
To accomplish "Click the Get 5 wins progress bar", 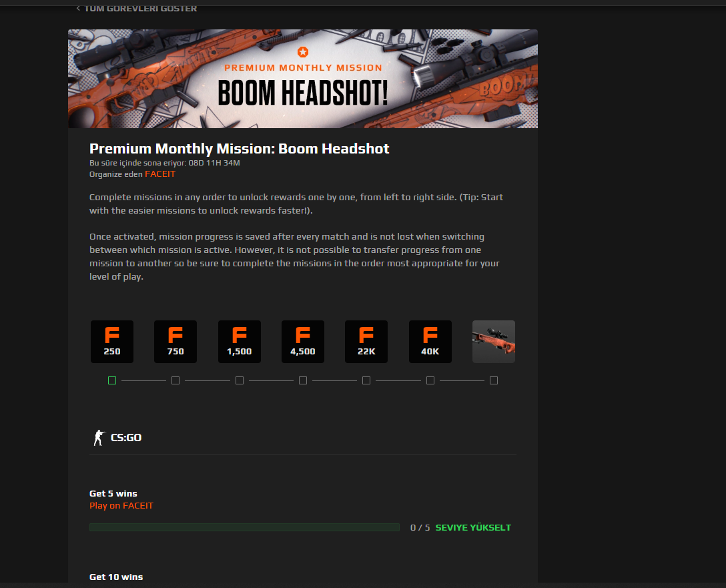I will [x=244, y=527].
